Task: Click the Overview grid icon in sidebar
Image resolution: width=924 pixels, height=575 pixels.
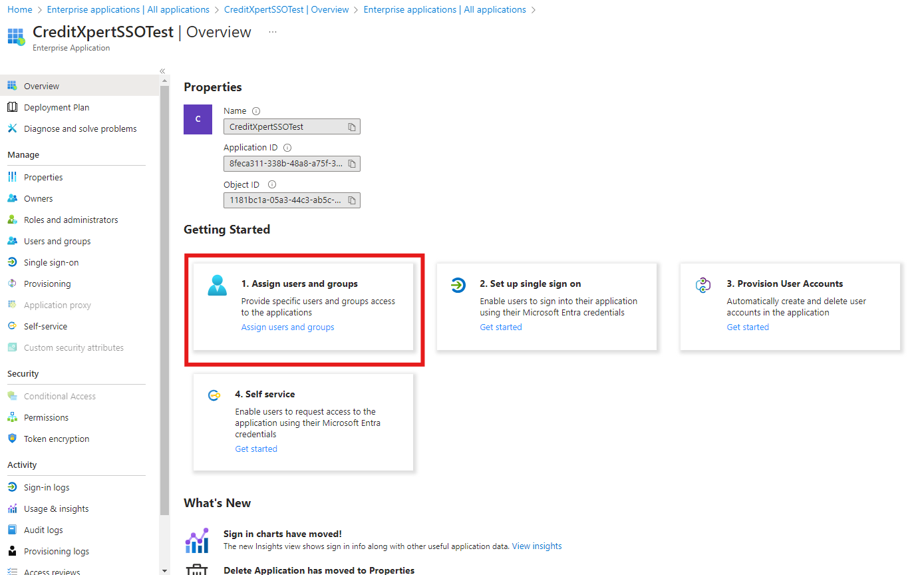Action: pyautogui.click(x=12, y=86)
